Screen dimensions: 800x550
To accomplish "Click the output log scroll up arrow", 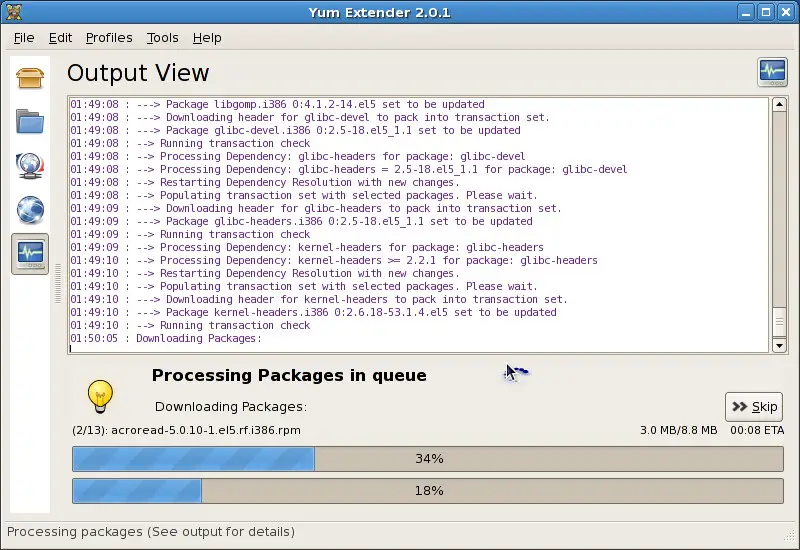I will [779, 105].
